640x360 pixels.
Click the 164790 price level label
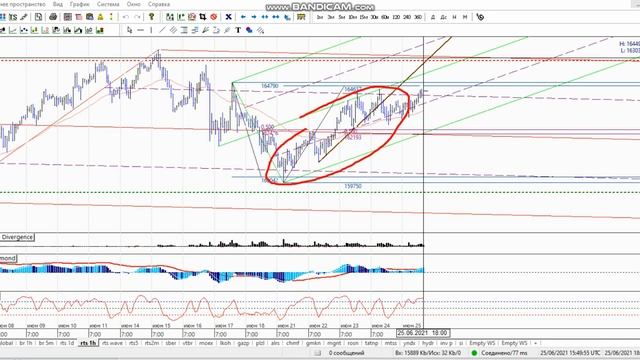[x=270, y=86]
